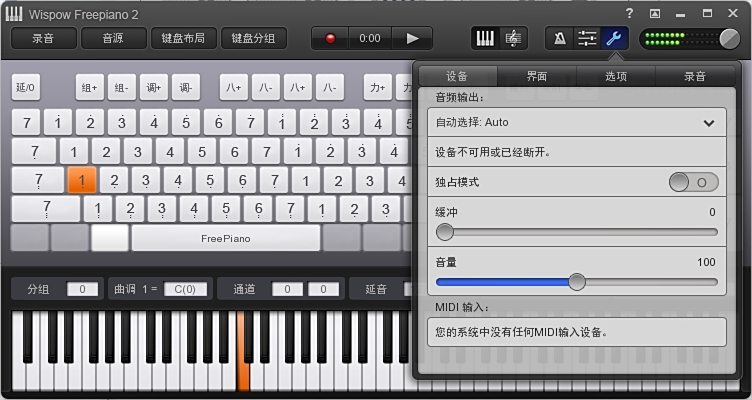Click the 音量 slider handle
752x400 pixels.
coord(577,282)
